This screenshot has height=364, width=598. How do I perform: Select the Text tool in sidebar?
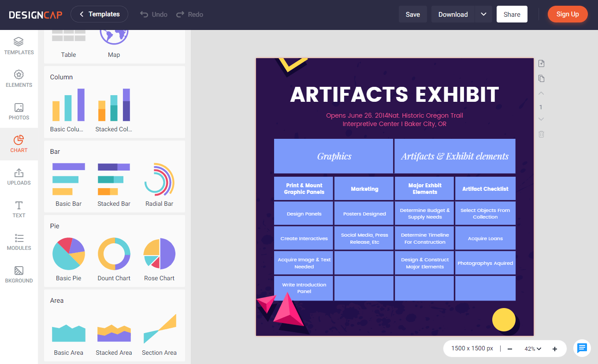click(19, 209)
